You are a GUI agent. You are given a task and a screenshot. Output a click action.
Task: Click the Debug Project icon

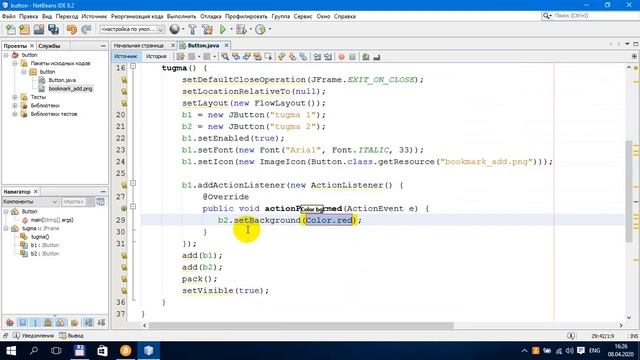coord(241,29)
